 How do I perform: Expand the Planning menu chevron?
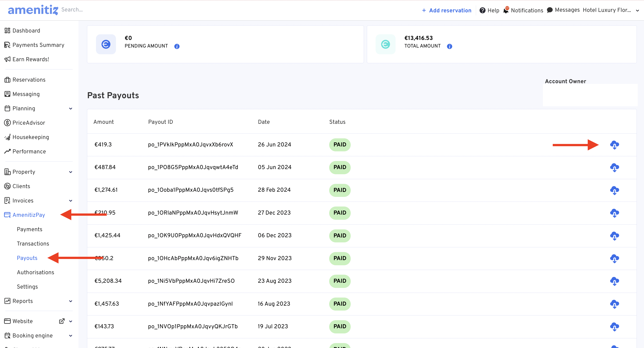coord(70,109)
